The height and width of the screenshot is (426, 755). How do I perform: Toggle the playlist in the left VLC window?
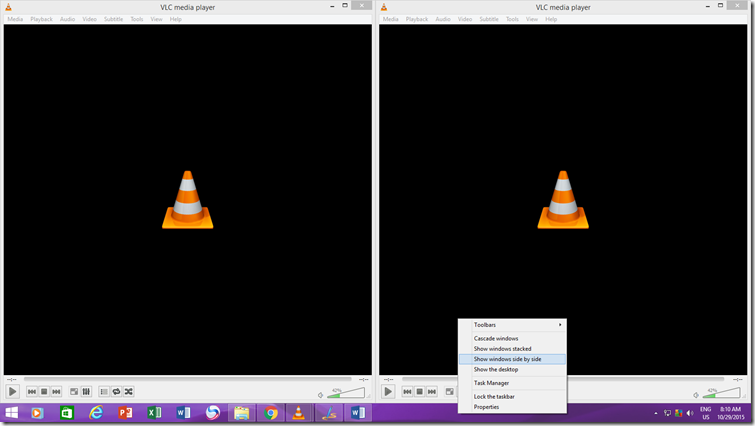tap(104, 392)
